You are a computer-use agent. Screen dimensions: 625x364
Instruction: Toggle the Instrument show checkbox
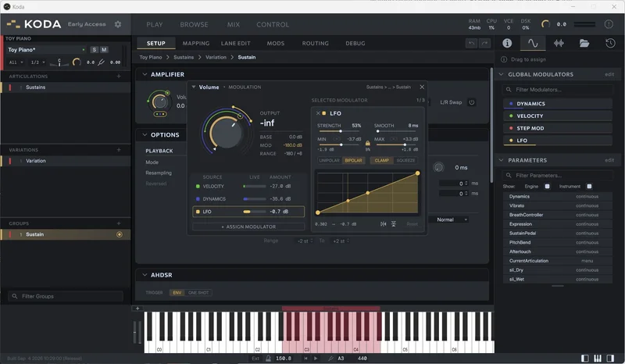pos(589,186)
